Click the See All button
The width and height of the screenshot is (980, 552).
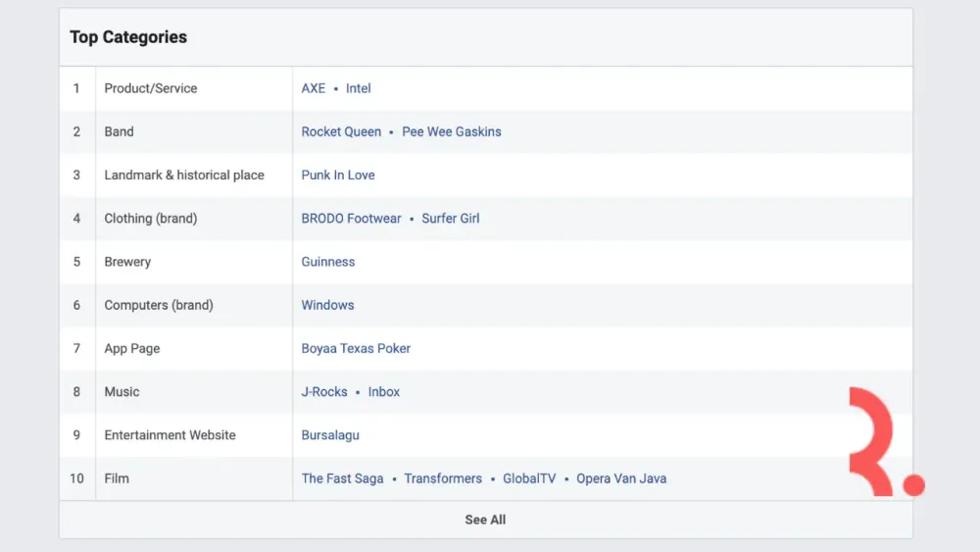point(486,520)
